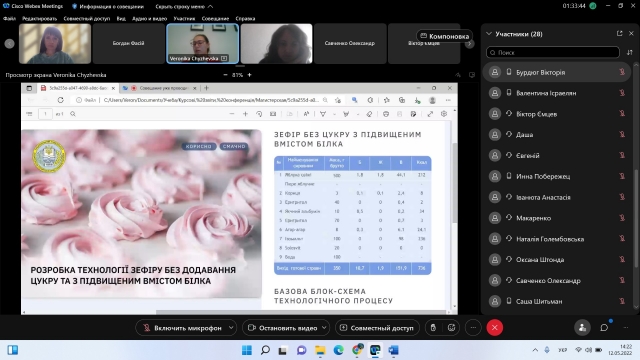Select participant Оксана Штонда

pos(557,260)
